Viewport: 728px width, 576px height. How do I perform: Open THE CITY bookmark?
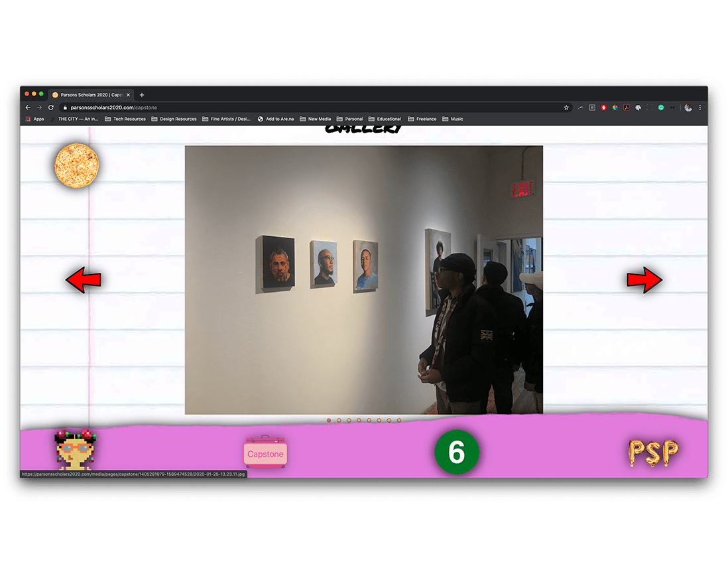point(74,119)
